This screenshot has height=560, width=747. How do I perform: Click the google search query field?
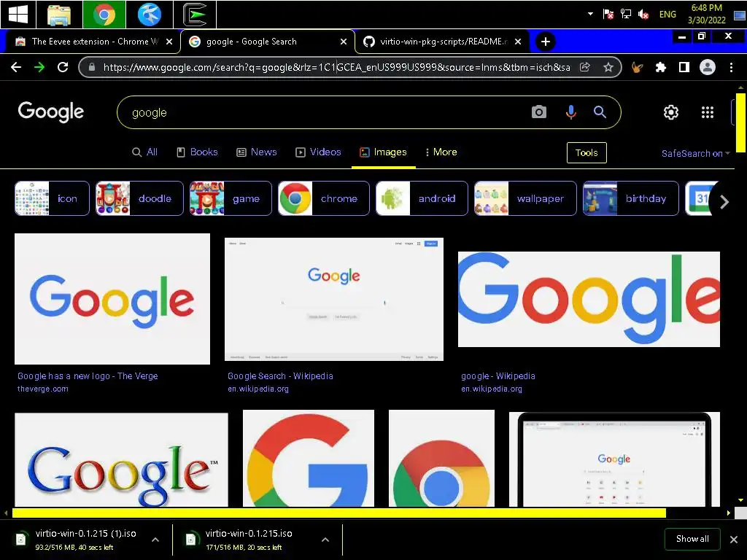click(x=324, y=112)
